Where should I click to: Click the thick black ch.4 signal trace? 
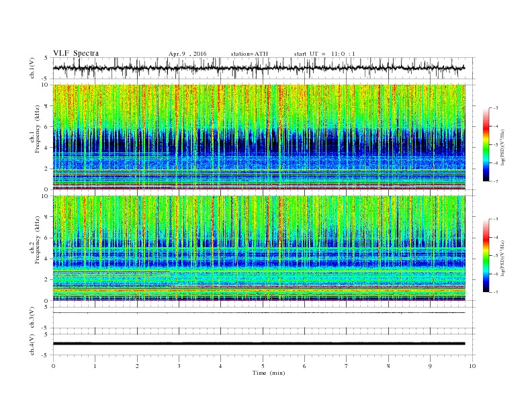[259, 344]
